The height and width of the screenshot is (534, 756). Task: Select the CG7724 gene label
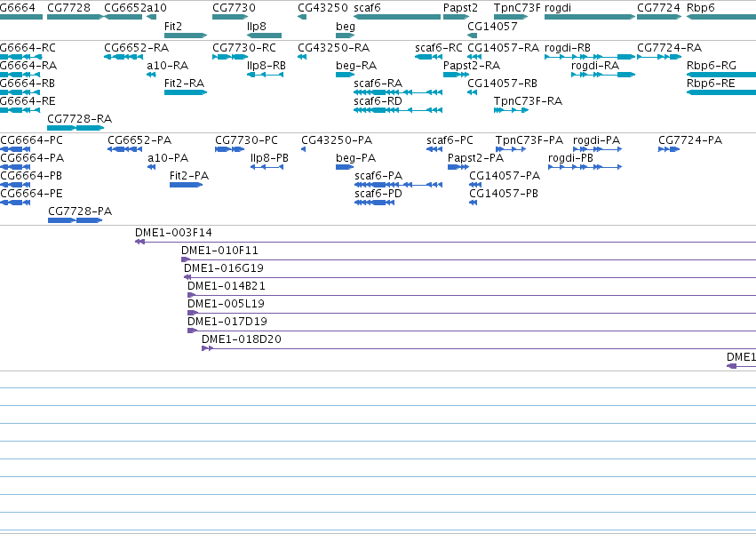[x=658, y=8]
